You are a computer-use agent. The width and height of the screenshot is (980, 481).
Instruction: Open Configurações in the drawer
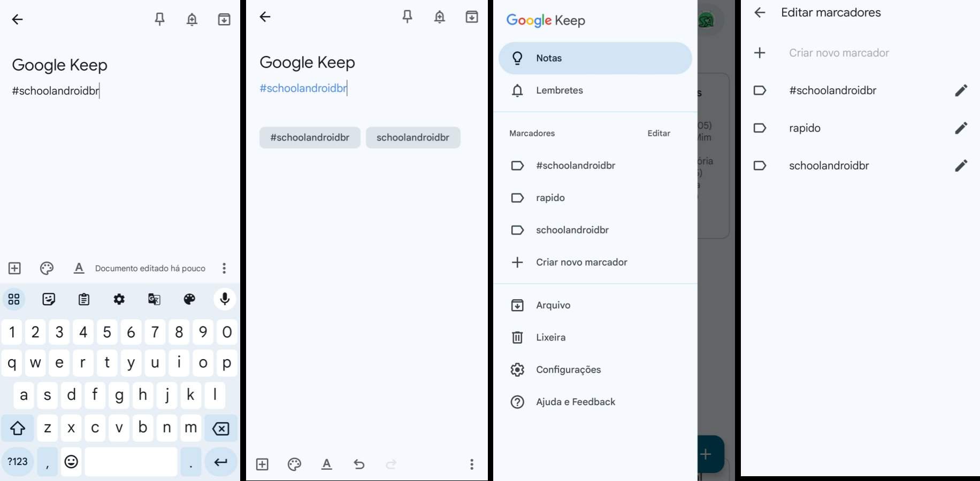595,370
